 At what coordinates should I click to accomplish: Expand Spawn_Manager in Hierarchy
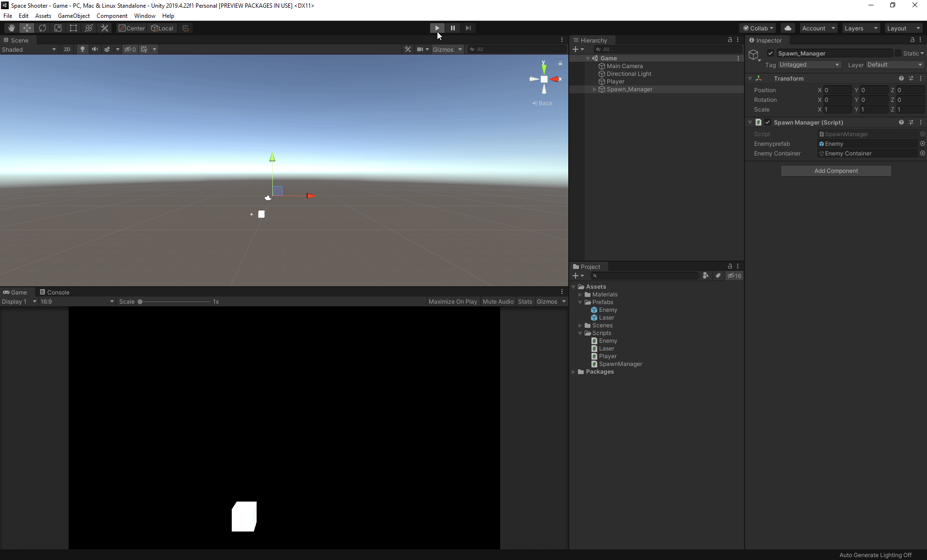[x=594, y=89]
